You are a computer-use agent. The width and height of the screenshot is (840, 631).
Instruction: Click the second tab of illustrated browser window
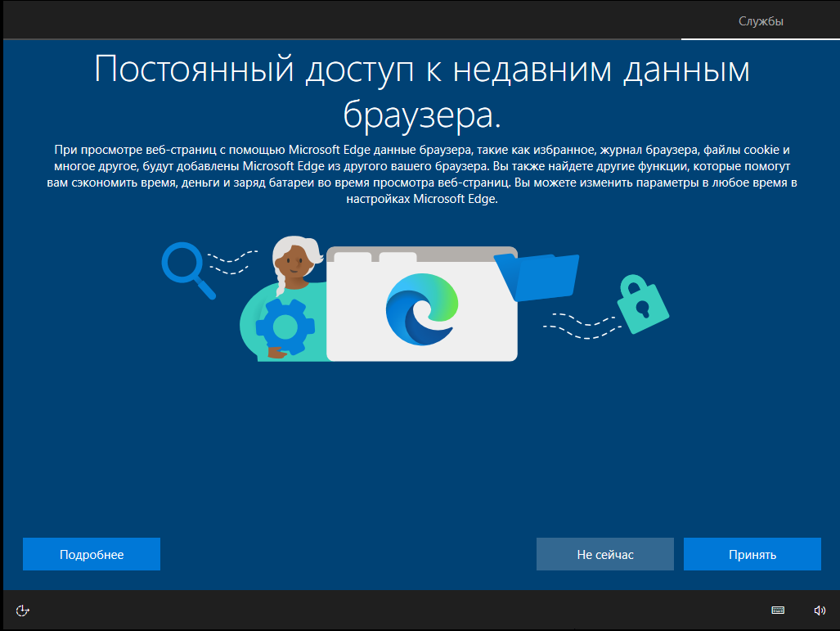click(x=398, y=257)
